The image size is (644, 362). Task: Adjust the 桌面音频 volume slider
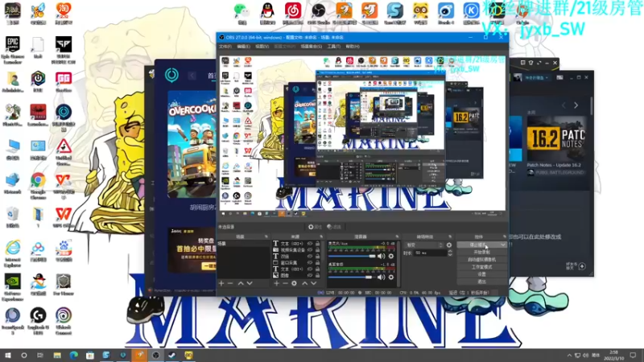tap(352, 278)
